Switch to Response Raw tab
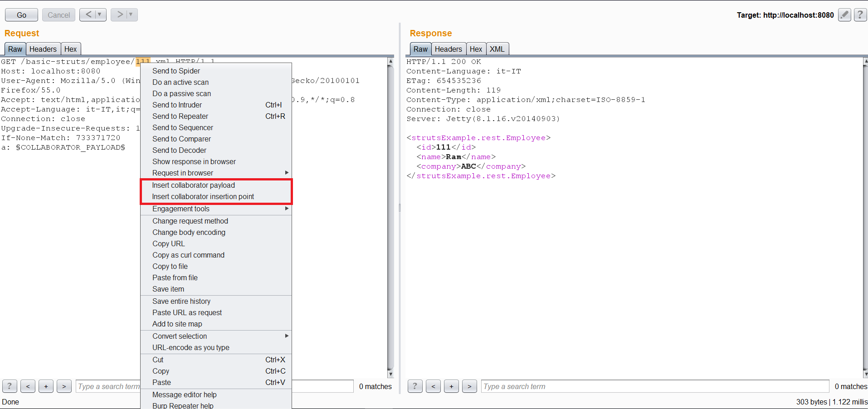This screenshot has width=868, height=409. click(420, 49)
